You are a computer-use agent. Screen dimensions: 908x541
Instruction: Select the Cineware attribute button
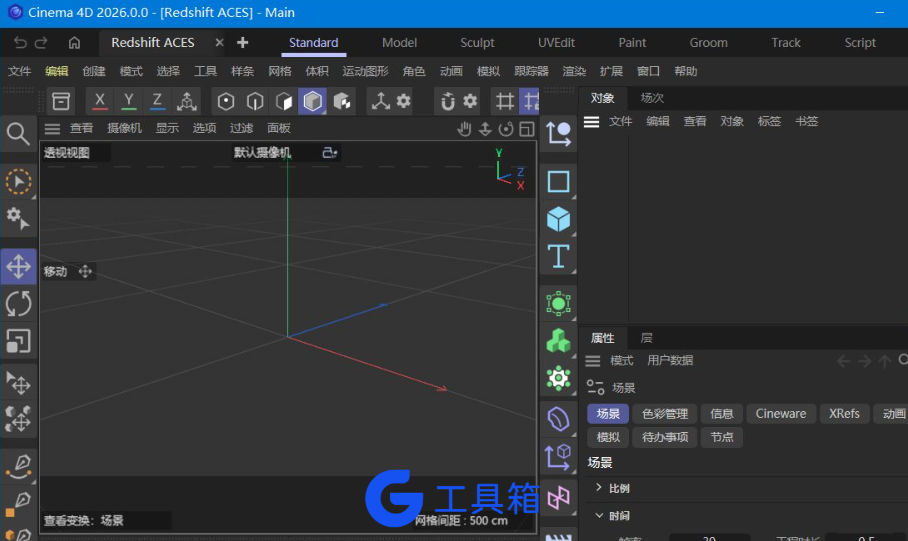pyautogui.click(x=781, y=414)
